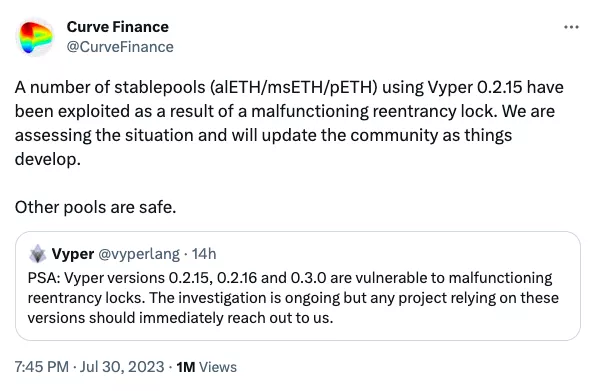Open the three-dot more options menu
Screen dimensions: 596x391
click(571, 27)
